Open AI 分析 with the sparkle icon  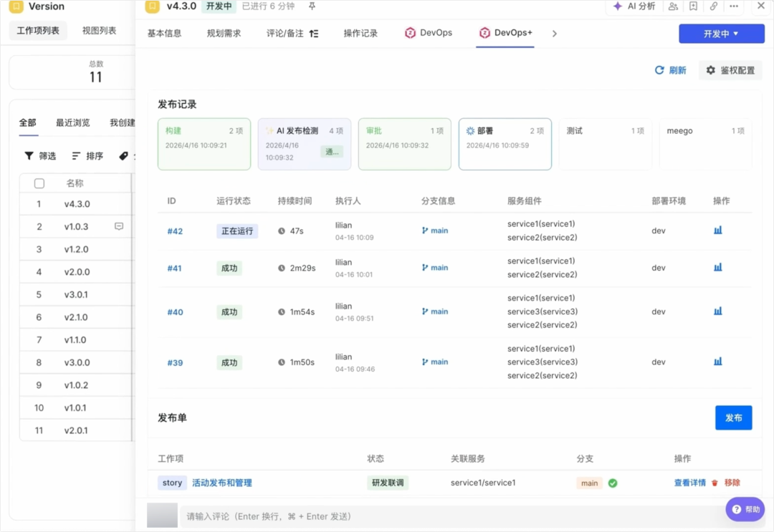634,6
